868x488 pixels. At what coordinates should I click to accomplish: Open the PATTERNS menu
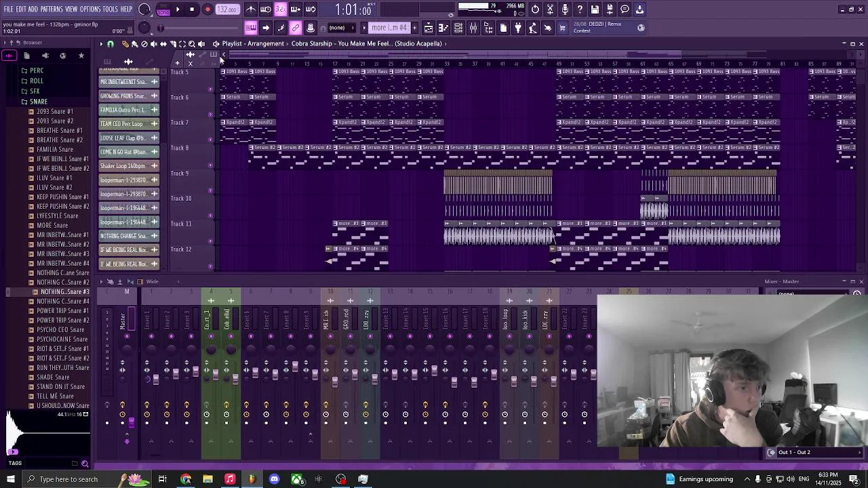tap(52, 9)
